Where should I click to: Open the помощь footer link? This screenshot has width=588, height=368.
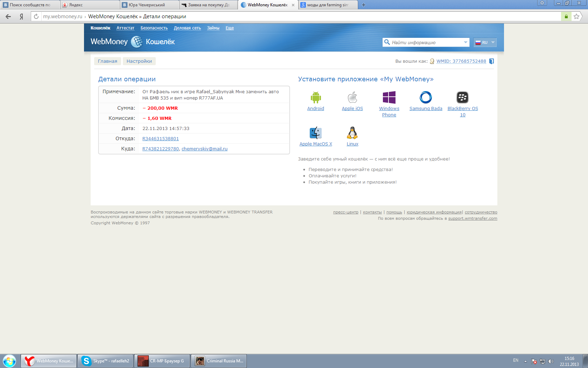tap(394, 212)
